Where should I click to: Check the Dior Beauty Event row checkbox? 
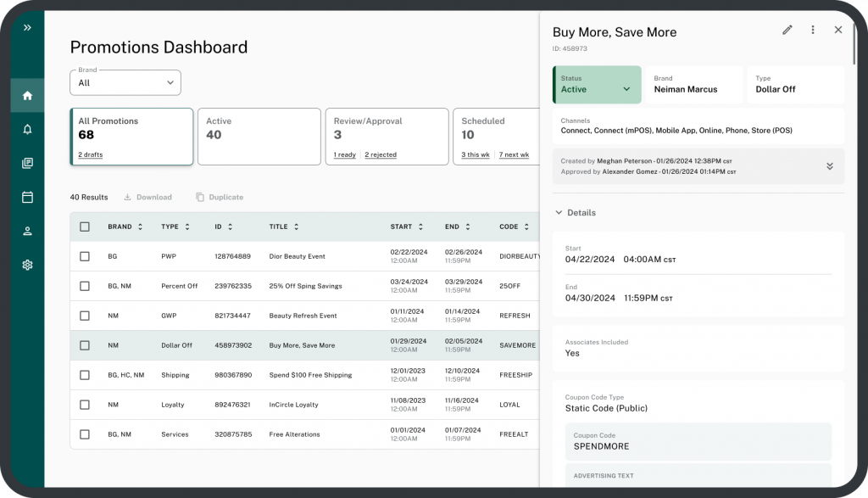[x=85, y=256]
